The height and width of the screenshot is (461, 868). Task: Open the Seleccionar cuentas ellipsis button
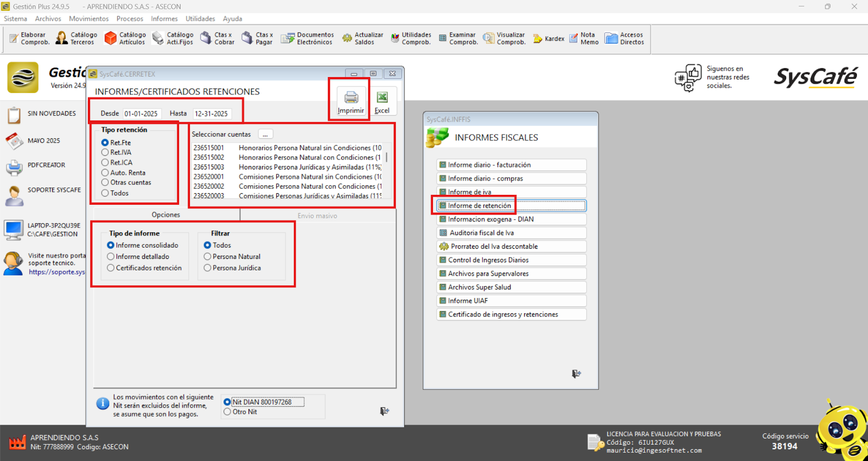(x=265, y=135)
